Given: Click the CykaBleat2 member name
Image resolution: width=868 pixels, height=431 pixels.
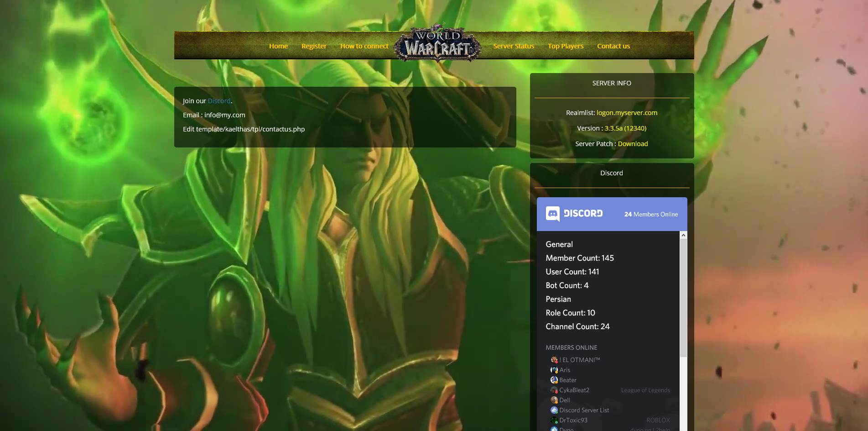Looking at the screenshot, I should point(574,390).
